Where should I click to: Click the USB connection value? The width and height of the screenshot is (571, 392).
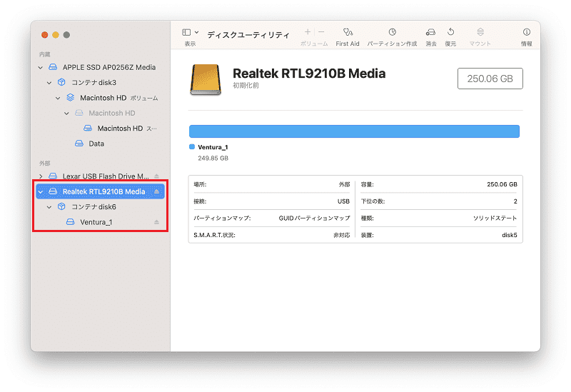(x=343, y=201)
